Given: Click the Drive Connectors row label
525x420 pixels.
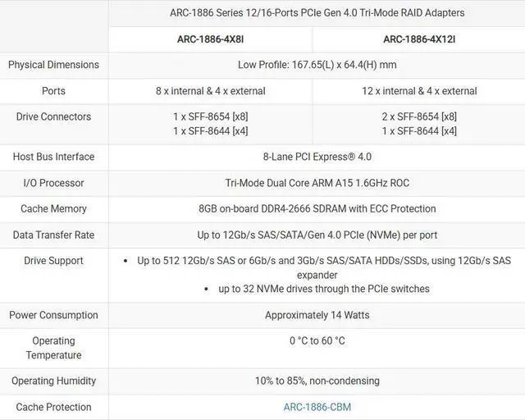Looking at the screenshot, I should point(53,116).
